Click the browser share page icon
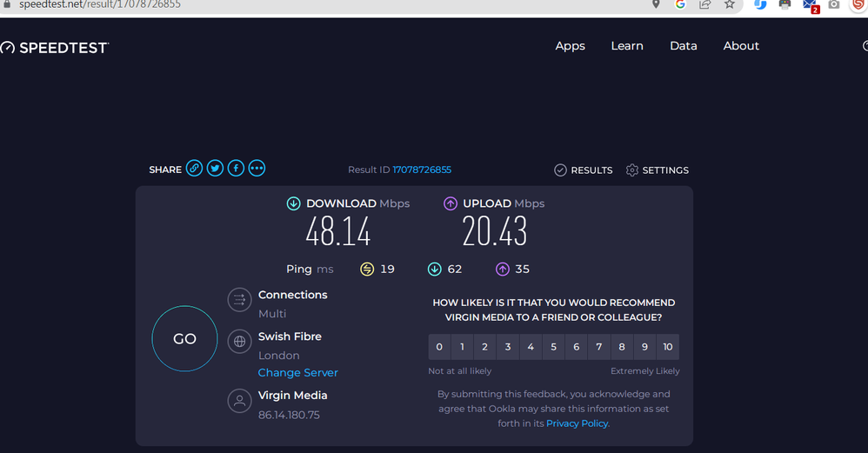Image resolution: width=868 pixels, height=453 pixels. click(x=704, y=4)
